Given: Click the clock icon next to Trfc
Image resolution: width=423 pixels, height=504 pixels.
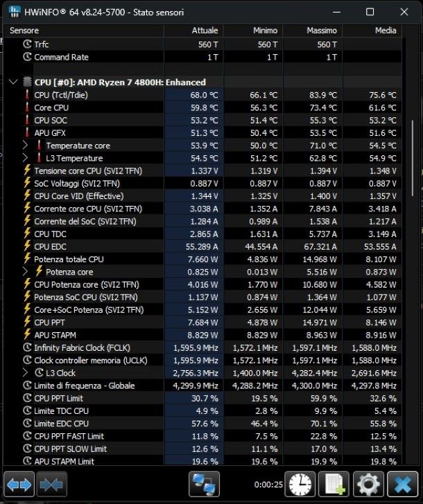Looking at the screenshot, I should tap(27, 44).
